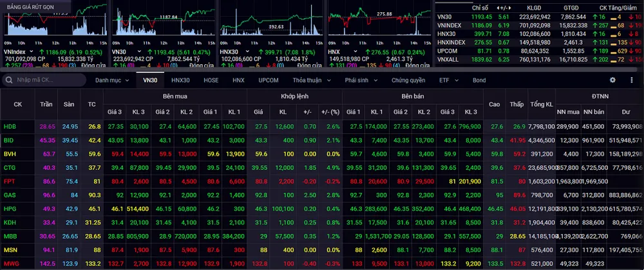Sort by the Tổng KL column header
644x270 pixels.
(x=541, y=104)
